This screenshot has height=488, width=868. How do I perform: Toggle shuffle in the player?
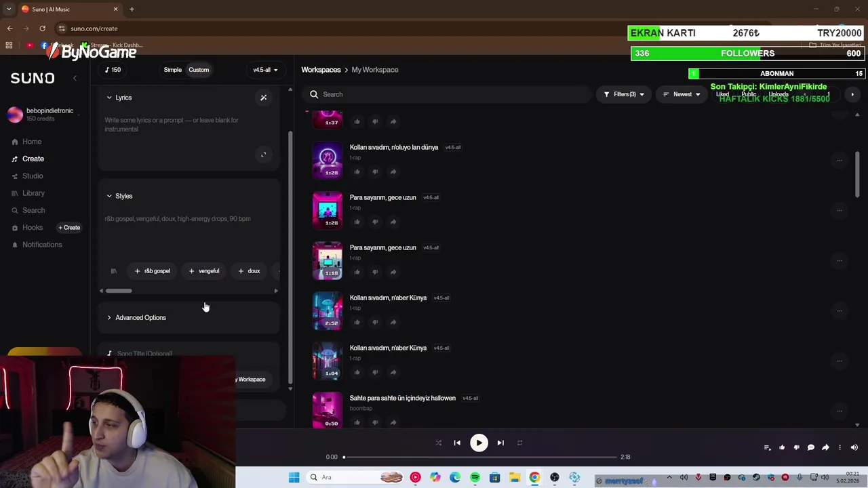[x=438, y=443]
